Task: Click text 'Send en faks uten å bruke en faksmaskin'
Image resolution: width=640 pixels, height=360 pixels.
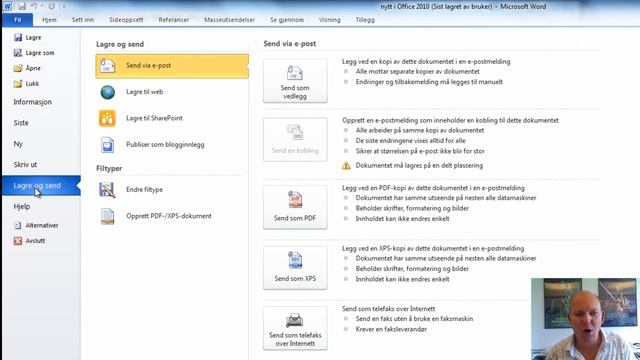Action: (414, 319)
